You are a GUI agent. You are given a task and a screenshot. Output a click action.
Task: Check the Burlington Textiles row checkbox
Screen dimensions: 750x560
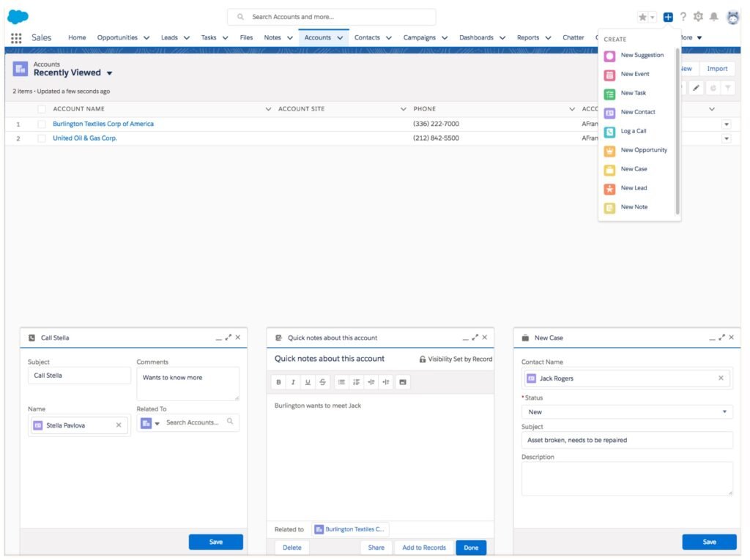(x=42, y=124)
